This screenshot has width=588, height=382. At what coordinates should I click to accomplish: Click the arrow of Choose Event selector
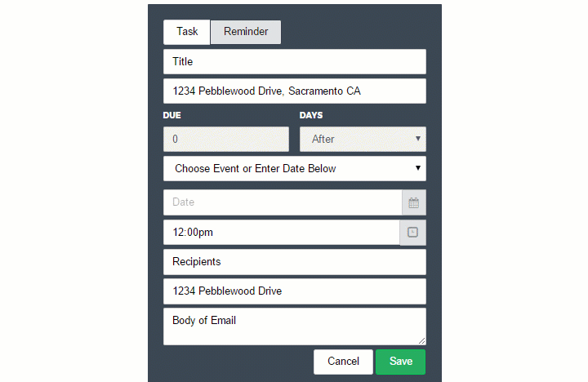418,168
